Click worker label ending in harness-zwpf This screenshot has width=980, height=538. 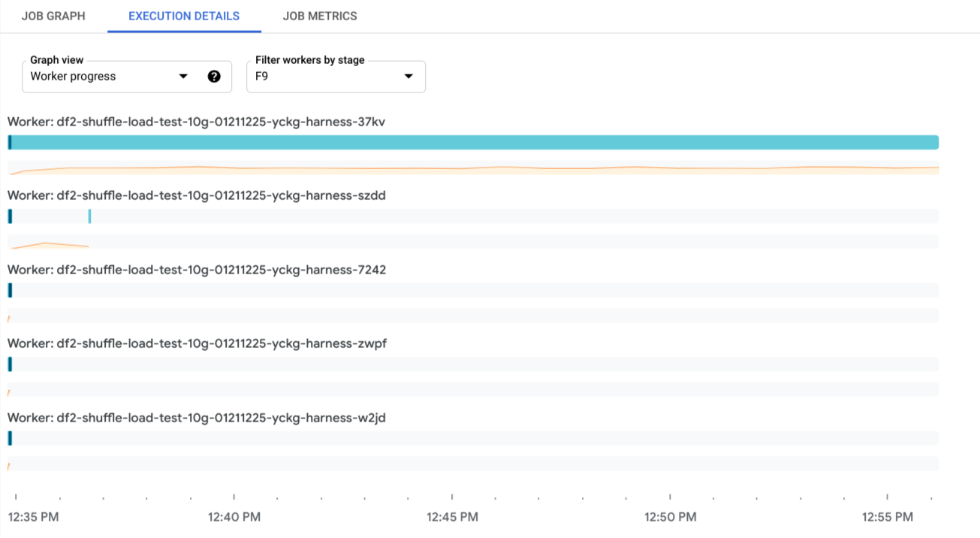point(196,343)
